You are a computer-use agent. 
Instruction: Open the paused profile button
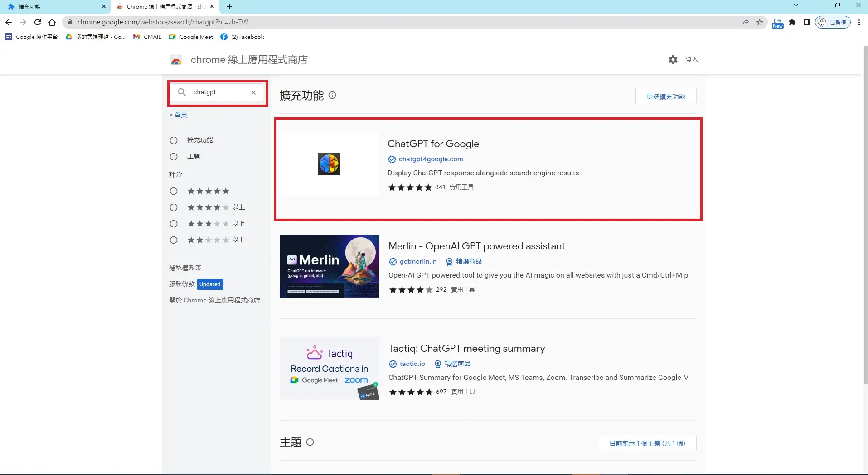click(x=833, y=22)
